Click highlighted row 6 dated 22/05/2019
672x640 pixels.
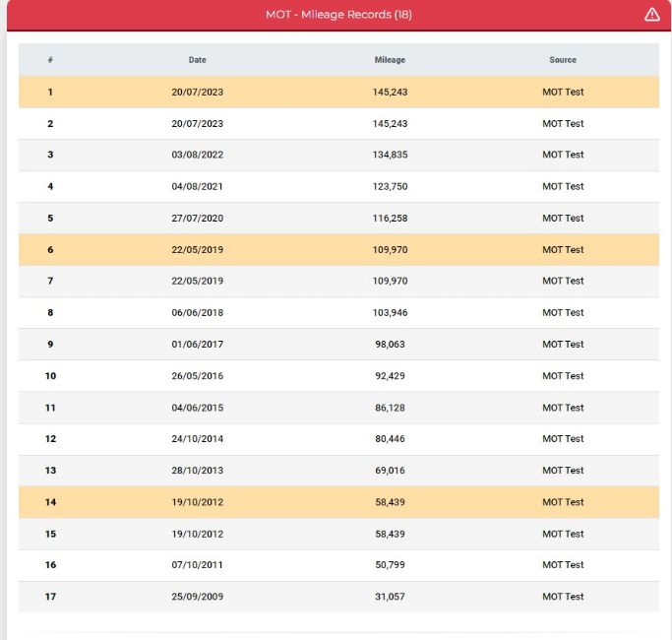[x=338, y=250]
